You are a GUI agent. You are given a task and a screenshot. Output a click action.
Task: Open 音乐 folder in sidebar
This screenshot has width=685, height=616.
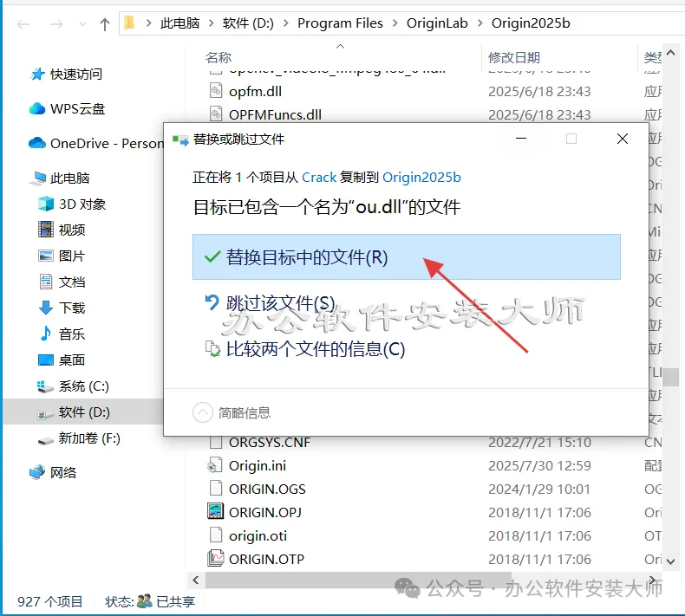click(x=72, y=334)
